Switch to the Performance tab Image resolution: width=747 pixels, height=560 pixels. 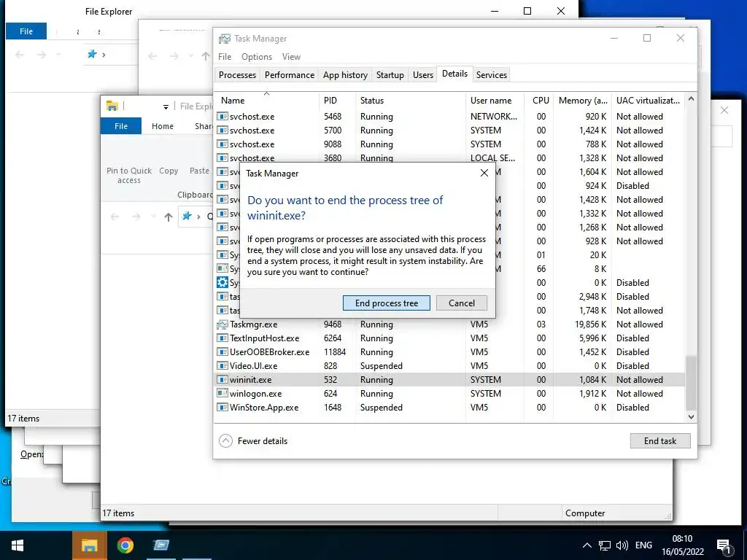[289, 75]
